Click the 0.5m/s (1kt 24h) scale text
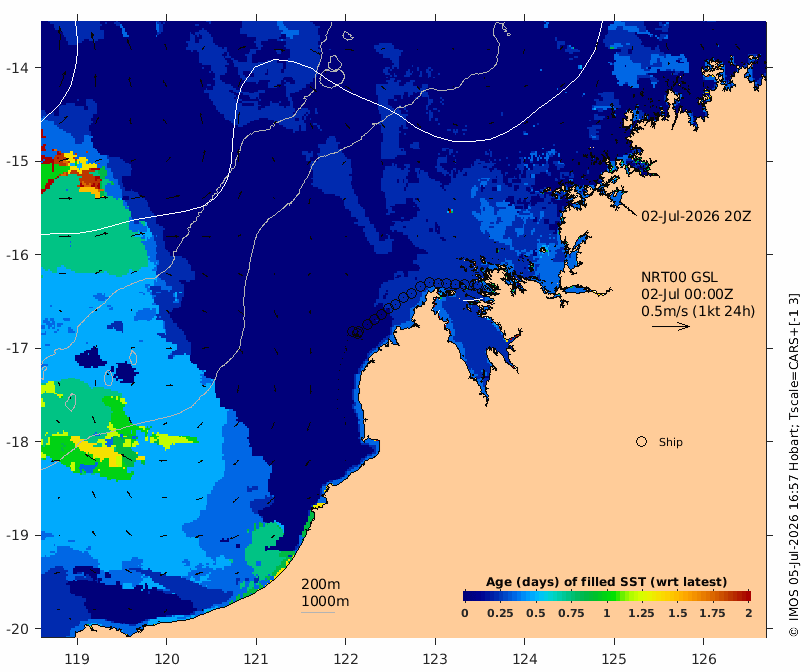 698,311
